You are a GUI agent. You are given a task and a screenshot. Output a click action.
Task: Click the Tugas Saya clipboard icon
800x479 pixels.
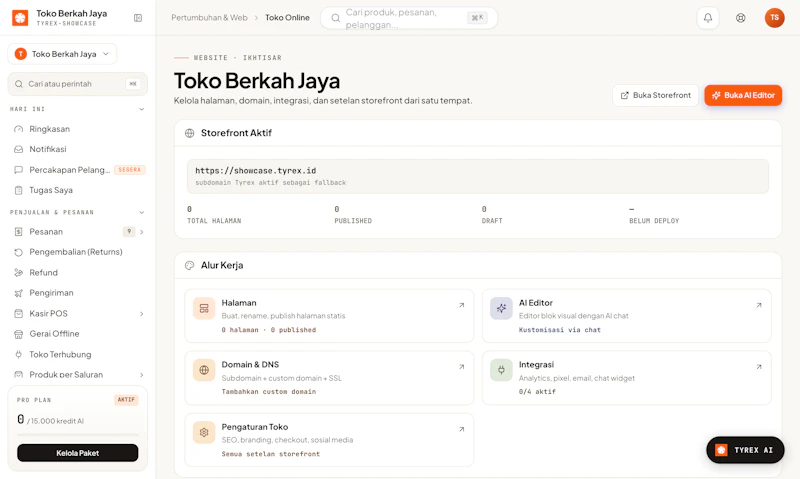18,190
